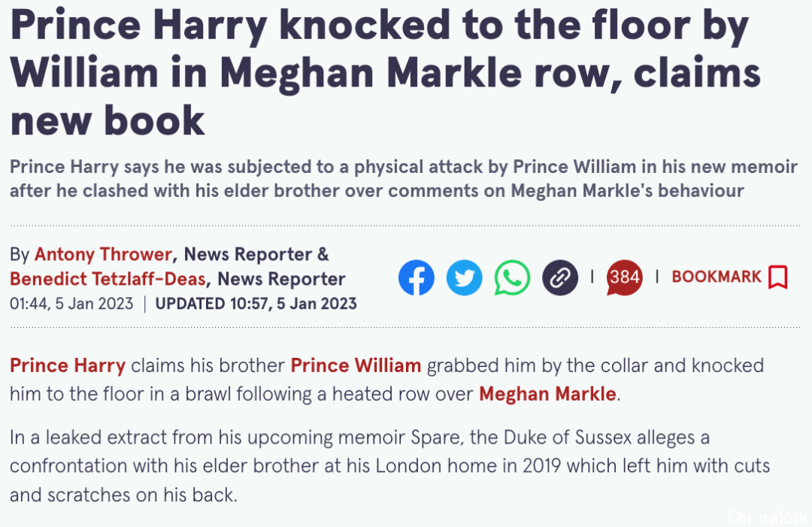812x527 pixels.
Task: Click the main article headline
Action: click(x=386, y=72)
